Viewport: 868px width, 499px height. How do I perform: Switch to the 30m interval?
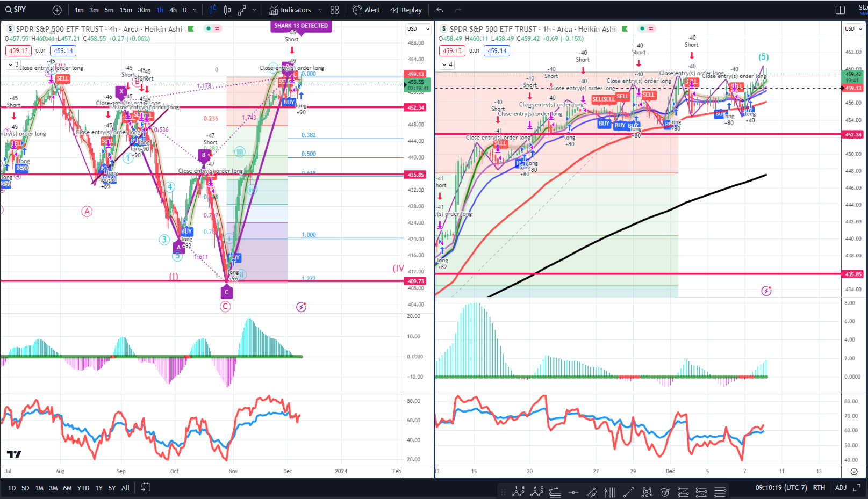(x=144, y=10)
